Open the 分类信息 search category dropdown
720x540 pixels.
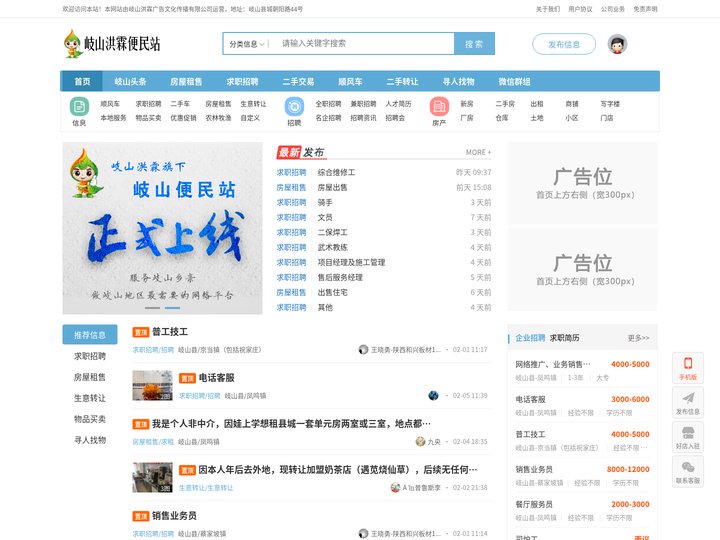pos(247,44)
